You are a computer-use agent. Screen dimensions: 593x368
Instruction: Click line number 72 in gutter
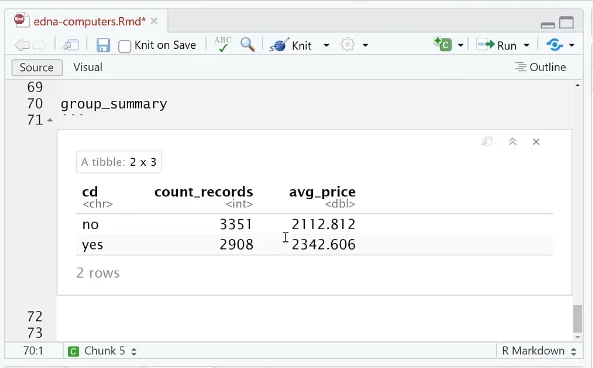click(35, 316)
